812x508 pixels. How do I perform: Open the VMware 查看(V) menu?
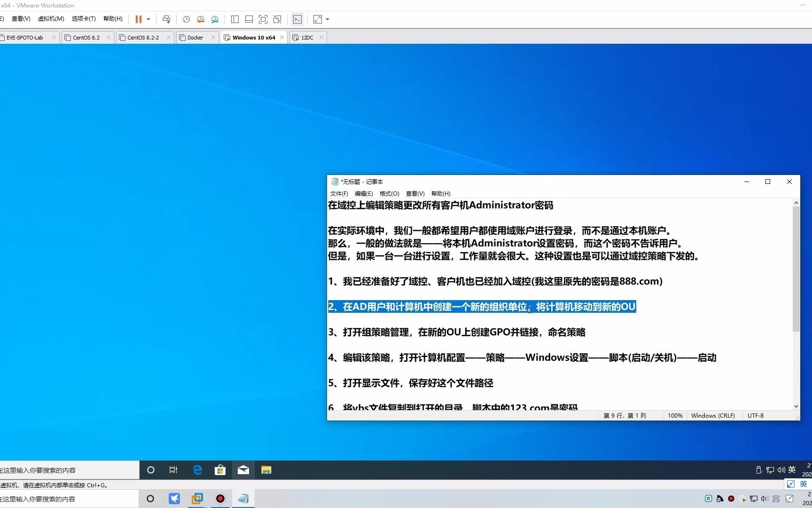(21, 19)
